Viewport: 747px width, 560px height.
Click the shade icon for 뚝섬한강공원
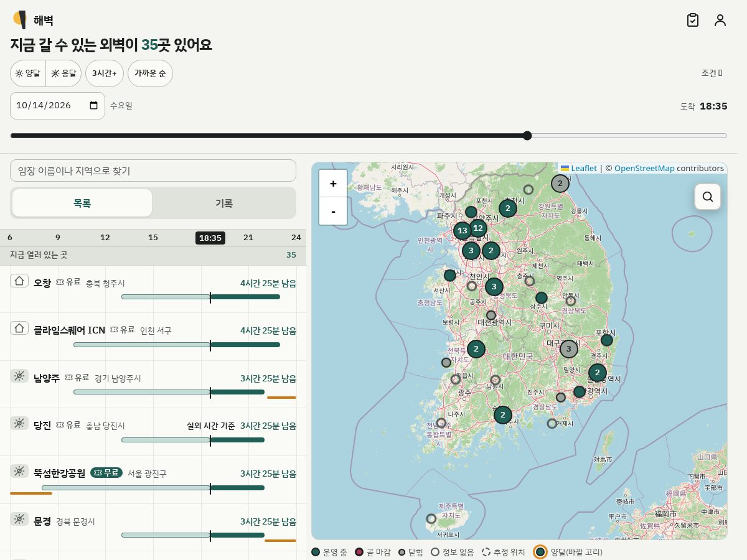(x=19, y=471)
